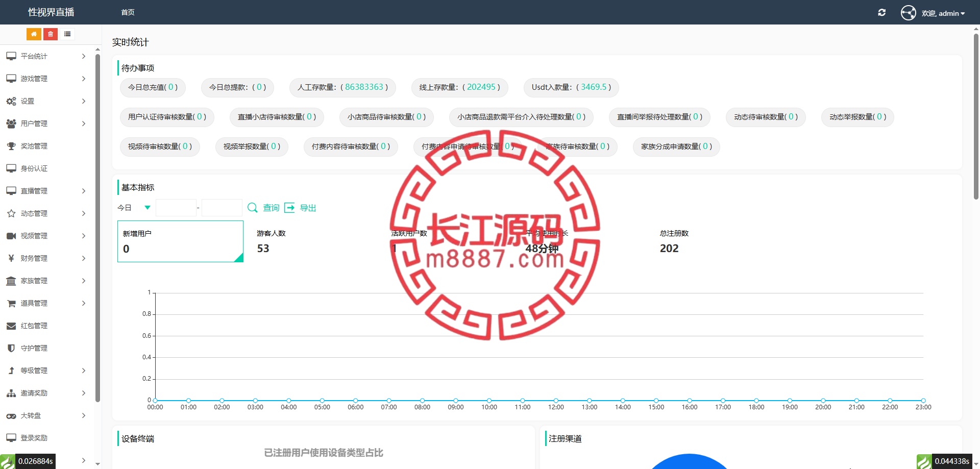
Task: Click the 直播管理 monitor icon
Action: (x=11, y=191)
